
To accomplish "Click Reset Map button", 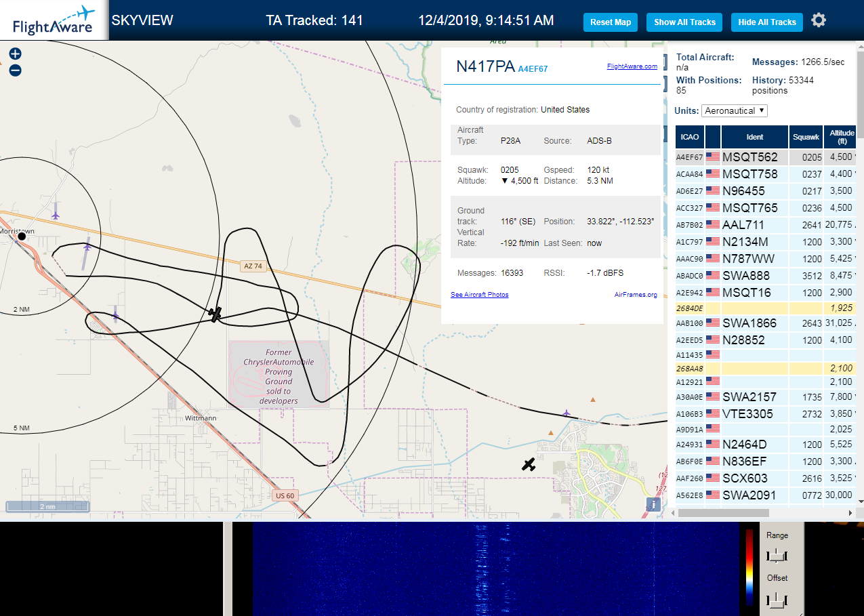I will coord(611,22).
